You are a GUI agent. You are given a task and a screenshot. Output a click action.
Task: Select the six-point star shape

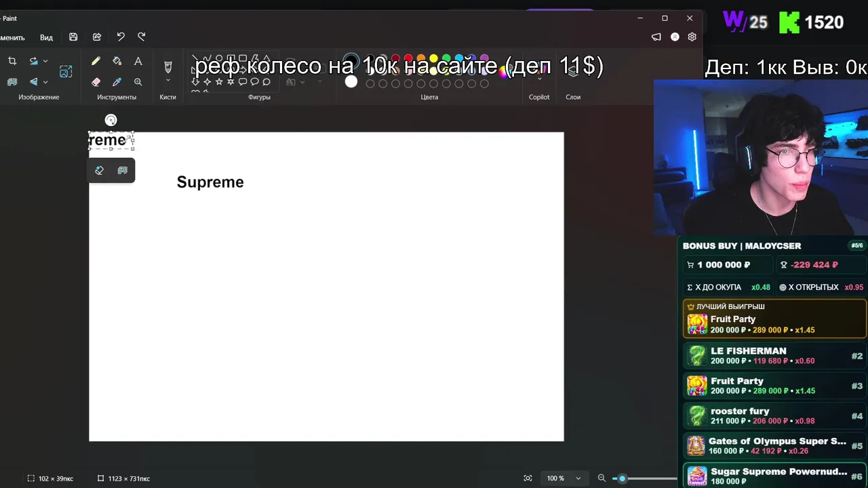point(231,81)
